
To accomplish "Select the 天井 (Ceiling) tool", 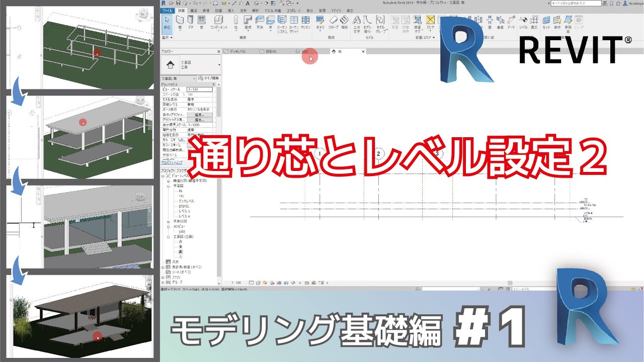I will pyautogui.click(x=260, y=22).
